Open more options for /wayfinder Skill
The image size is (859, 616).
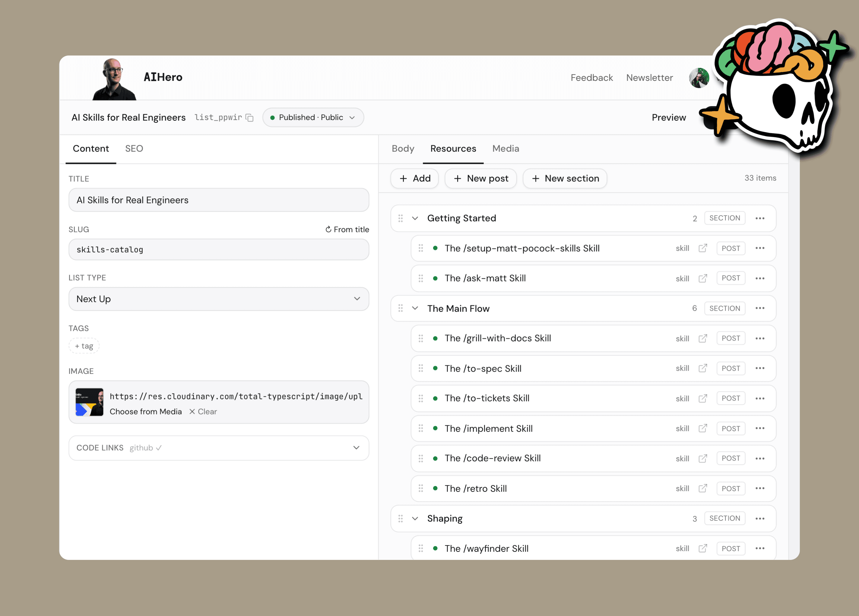pyautogui.click(x=760, y=548)
